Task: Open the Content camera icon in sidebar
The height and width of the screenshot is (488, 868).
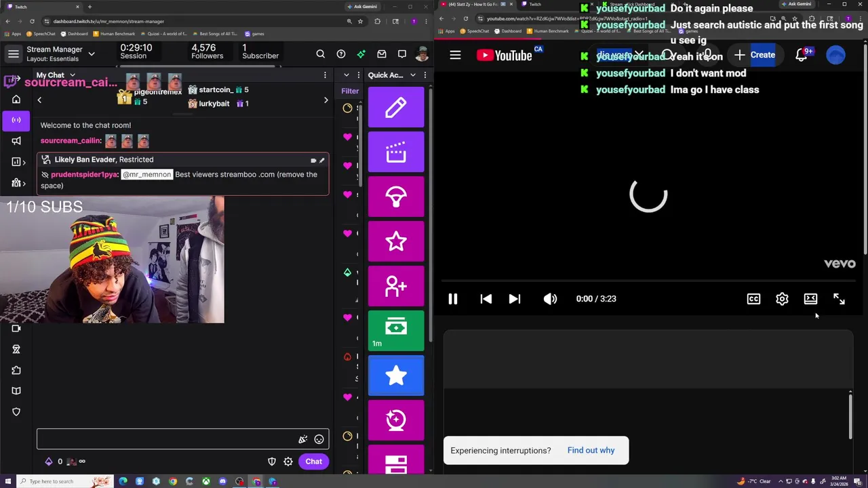Action: [16, 328]
